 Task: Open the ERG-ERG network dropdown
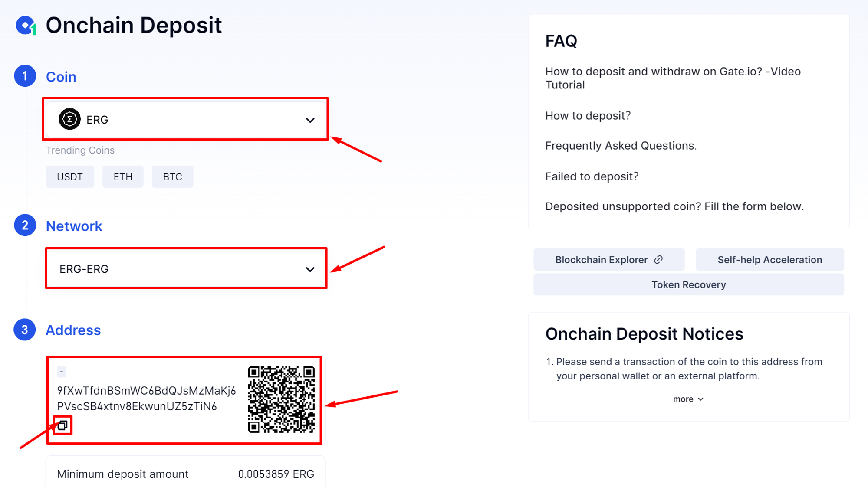186,269
